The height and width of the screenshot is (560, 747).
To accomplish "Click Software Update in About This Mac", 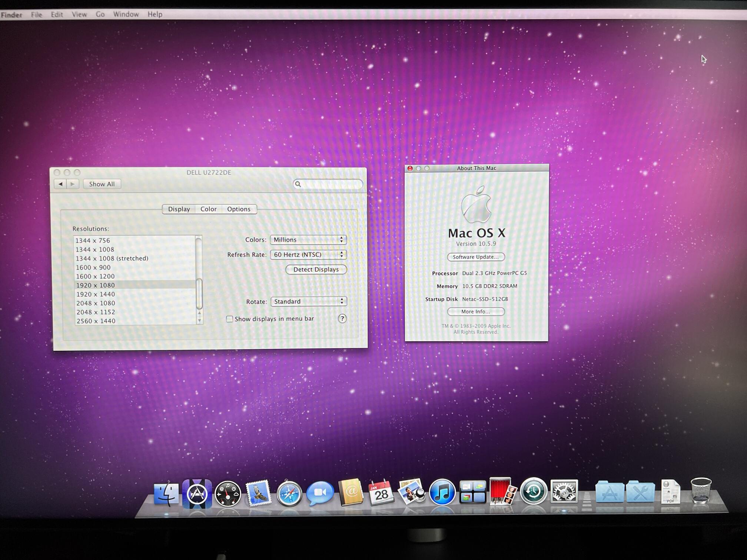I will pyautogui.click(x=476, y=257).
